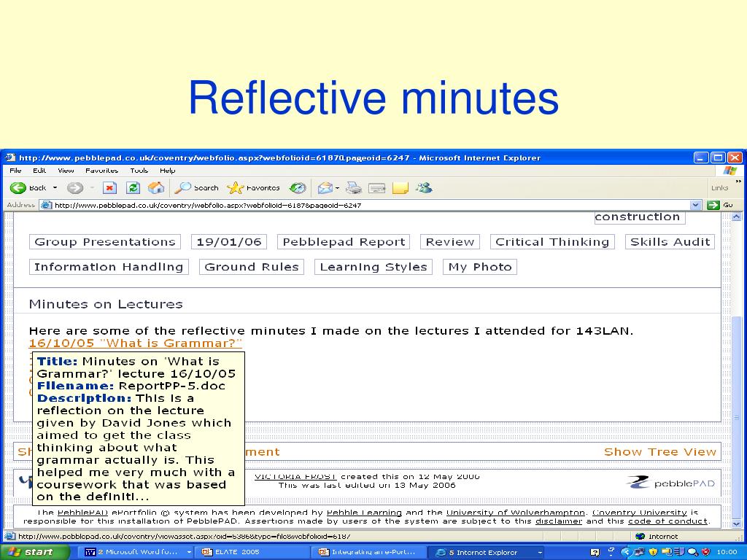This screenshot has height=560, width=747.
Task: Open the code of conduct link
Action: click(x=668, y=521)
